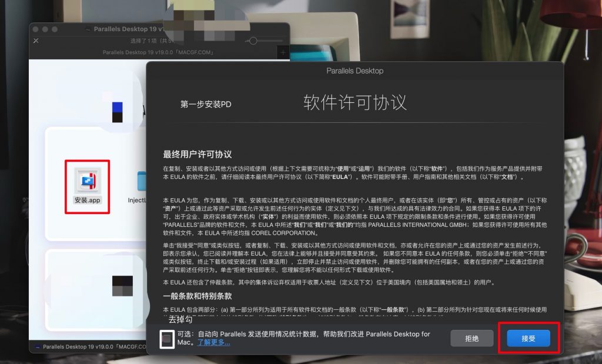Click the plus icon near the dialog's top-right
602x364 pixels.
[285, 53]
